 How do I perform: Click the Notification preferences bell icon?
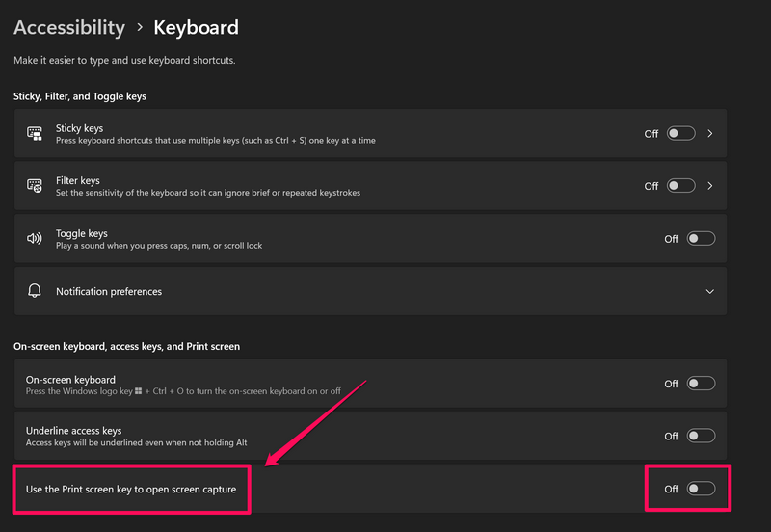click(35, 291)
